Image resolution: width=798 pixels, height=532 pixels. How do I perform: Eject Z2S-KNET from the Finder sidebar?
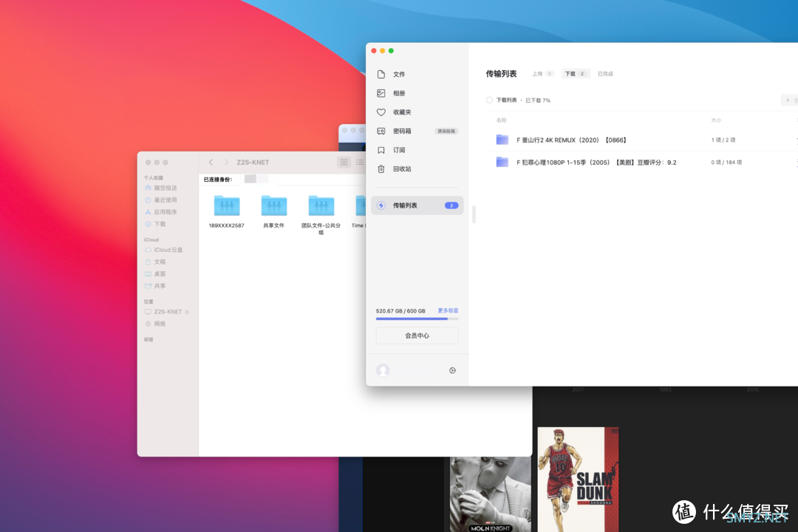(187, 312)
